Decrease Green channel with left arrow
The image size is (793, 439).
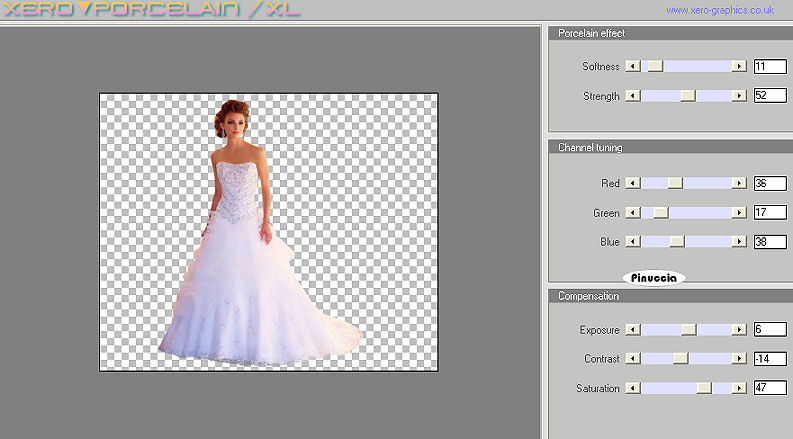pos(632,212)
